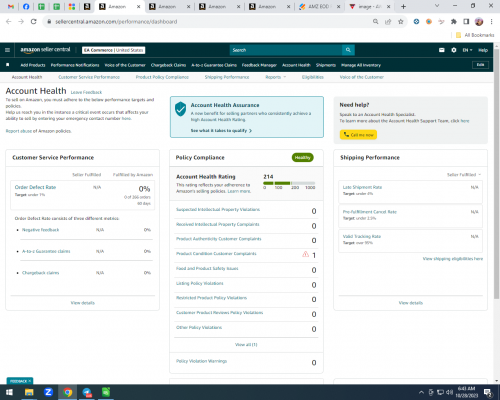The image size is (500, 400).
Task: Click into the Seller Central search field
Action: coord(286,50)
